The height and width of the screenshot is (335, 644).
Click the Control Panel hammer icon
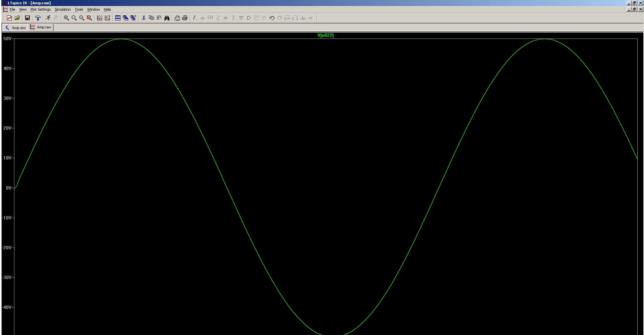click(x=38, y=18)
